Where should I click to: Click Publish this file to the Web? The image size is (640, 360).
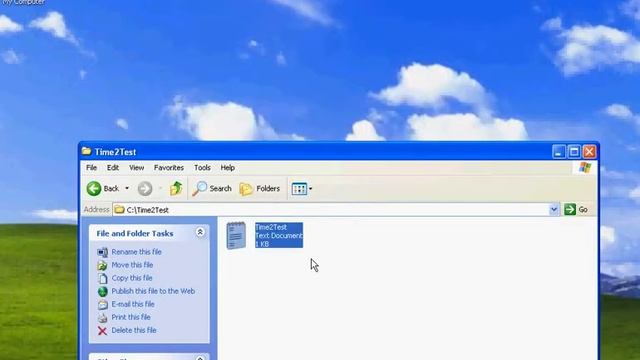(x=153, y=291)
